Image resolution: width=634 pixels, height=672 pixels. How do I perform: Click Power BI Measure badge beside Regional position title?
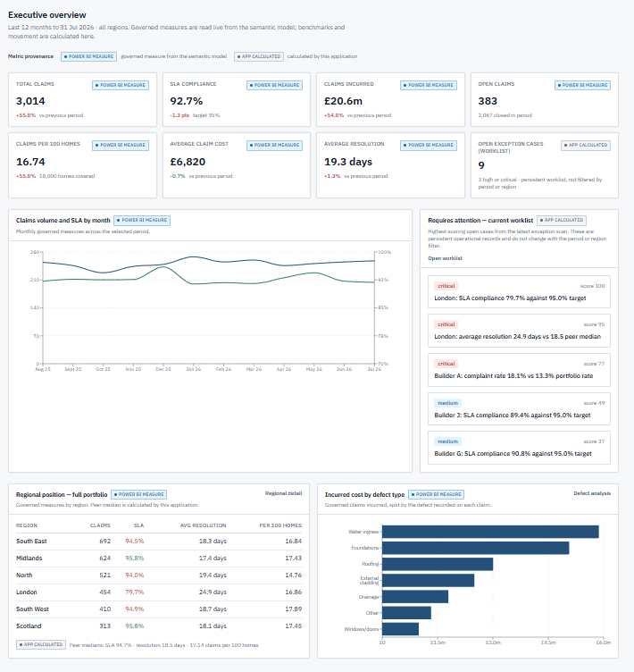coord(138,494)
